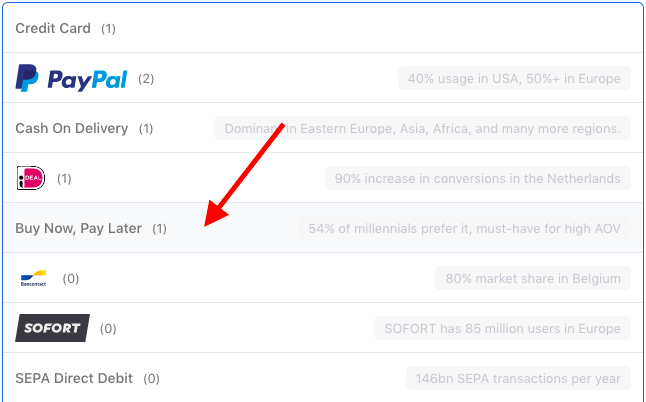Click the 54% of millennials prefer it tag
This screenshot has height=402, width=646.
coord(464,228)
